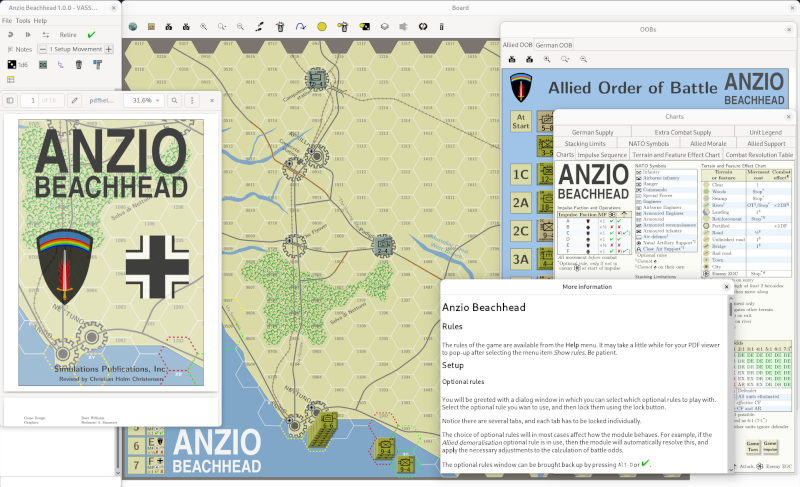This screenshot has height=487, width=800.
Task: Click the Notes button
Action: [x=20, y=49]
